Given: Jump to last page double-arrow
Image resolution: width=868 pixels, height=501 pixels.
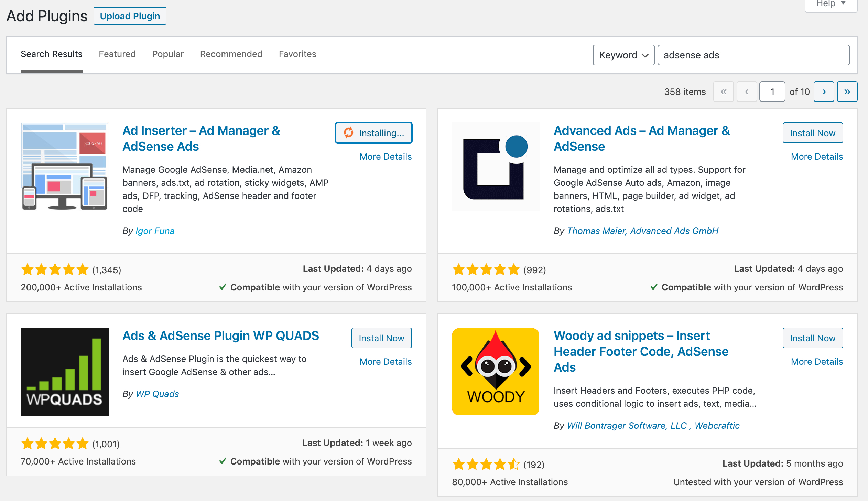Looking at the screenshot, I should [x=847, y=92].
